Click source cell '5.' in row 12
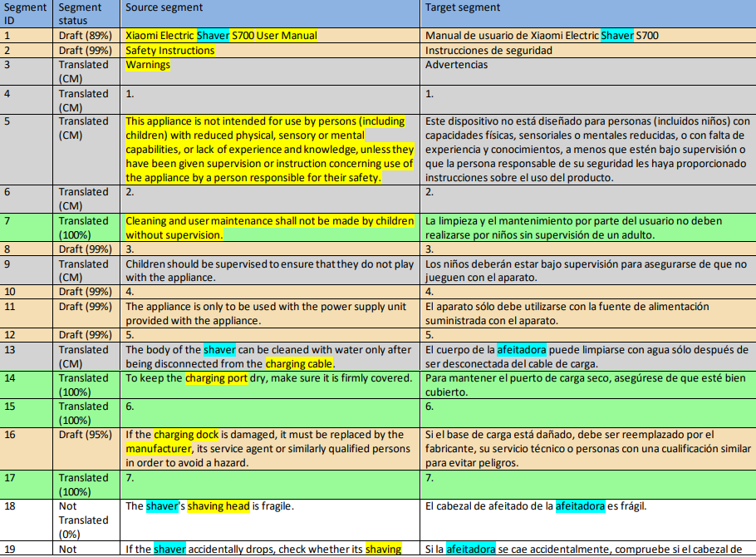756x557 pixels. click(x=270, y=336)
